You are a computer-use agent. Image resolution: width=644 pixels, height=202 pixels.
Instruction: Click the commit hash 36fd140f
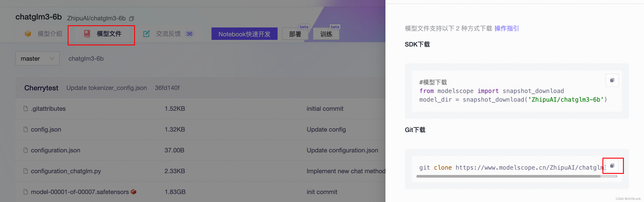[x=167, y=88]
